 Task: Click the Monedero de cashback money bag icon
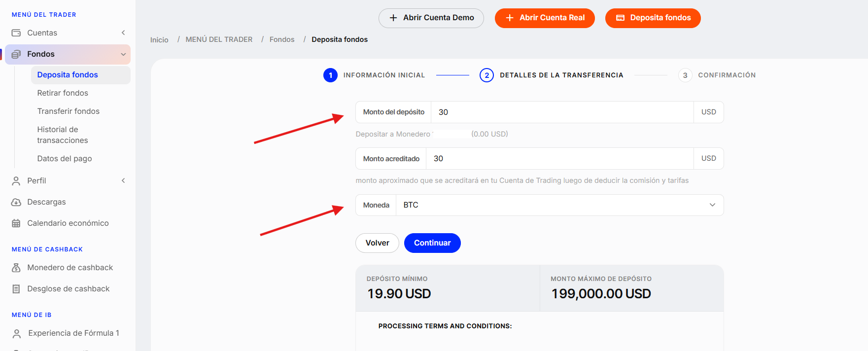tap(16, 268)
